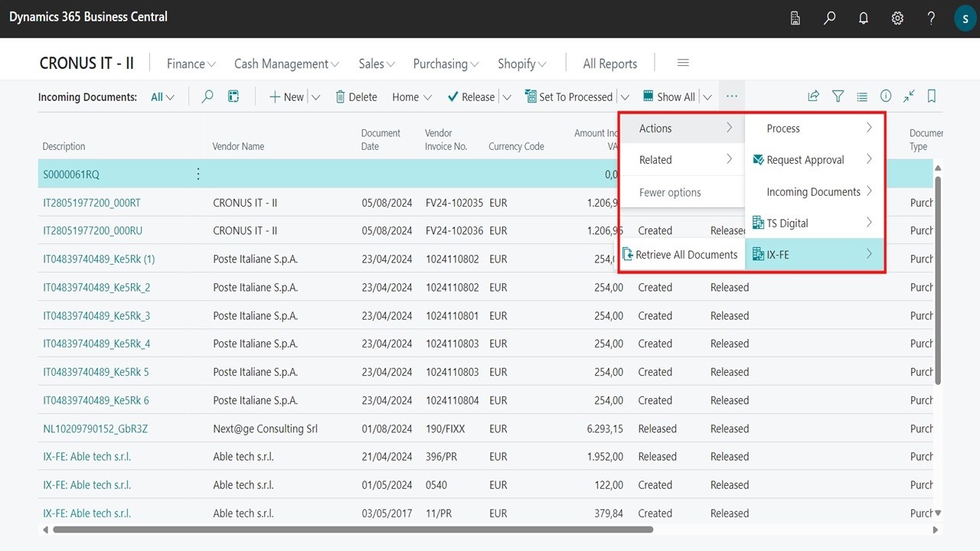Open document NL10209790152_GbR3Z
Viewport: 980px width, 551px height.
pyautogui.click(x=96, y=429)
